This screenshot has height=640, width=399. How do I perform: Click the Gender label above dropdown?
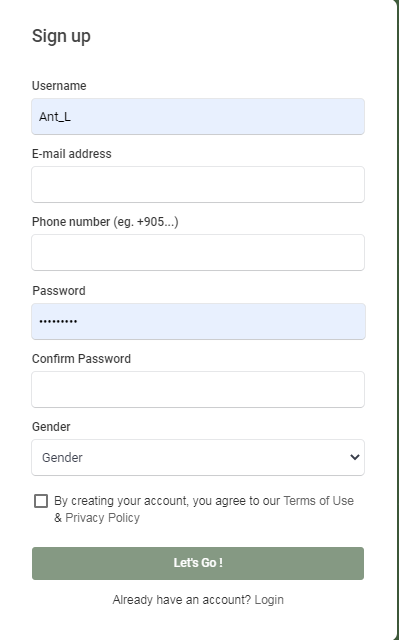click(x=51, y=427)
